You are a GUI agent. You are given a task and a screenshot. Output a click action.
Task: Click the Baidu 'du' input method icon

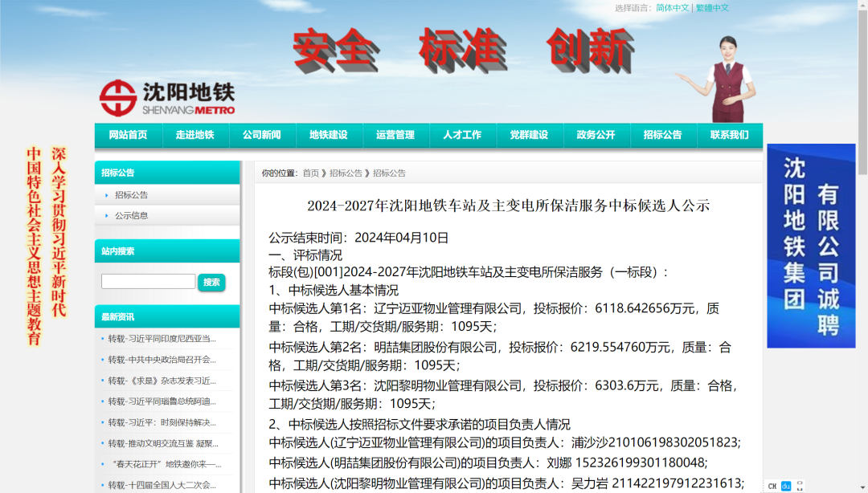[x=785, y=487]
